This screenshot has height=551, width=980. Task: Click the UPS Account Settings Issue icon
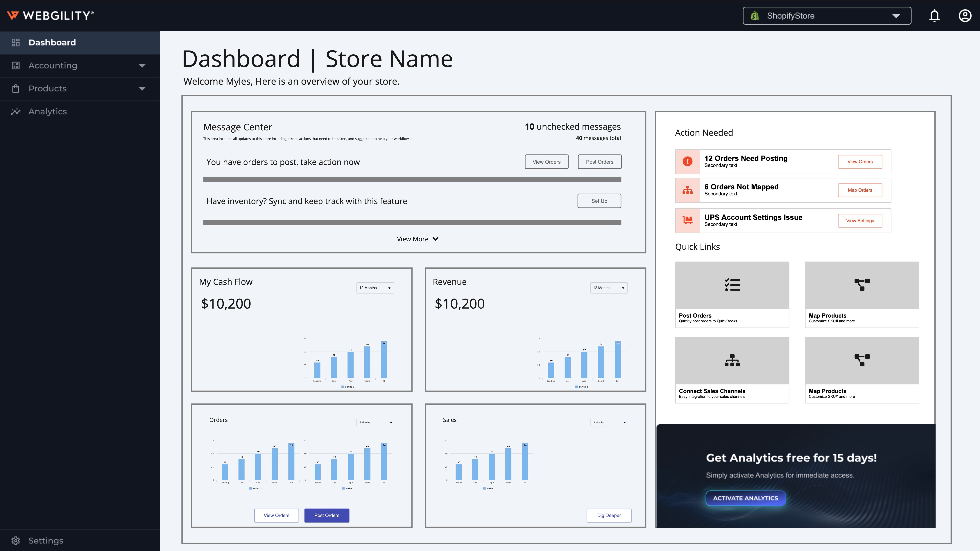687,221
